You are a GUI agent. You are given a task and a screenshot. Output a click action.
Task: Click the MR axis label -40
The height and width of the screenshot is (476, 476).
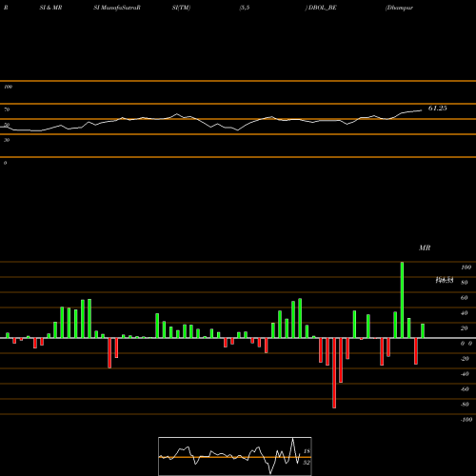[465, 374]
